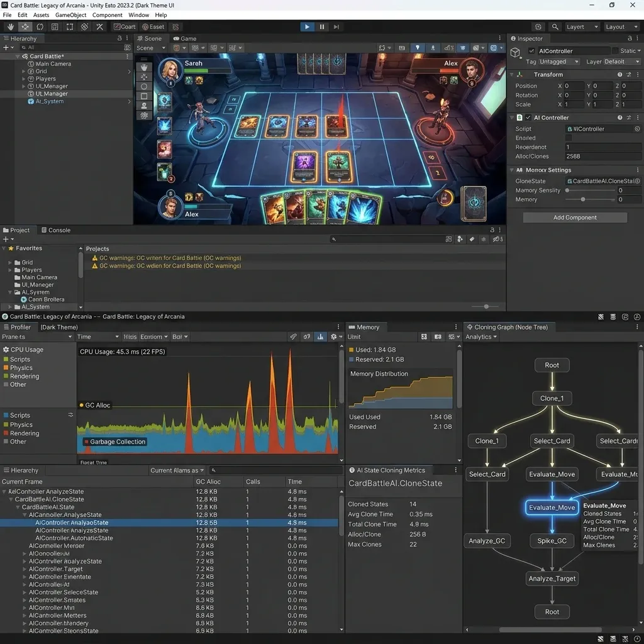644x644 pixels.
Task: Click the Coart toolbar button
Action: click(x=125, y=26)
